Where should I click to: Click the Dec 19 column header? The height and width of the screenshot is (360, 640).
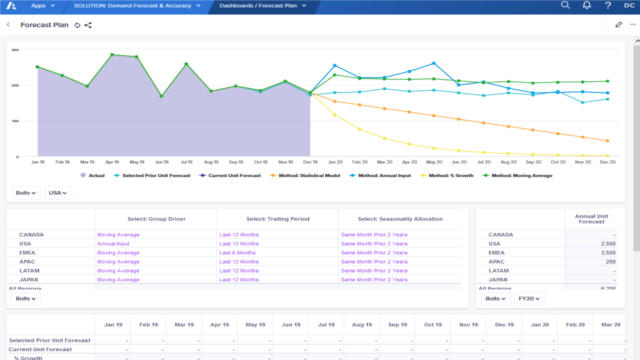click(504, 324)
